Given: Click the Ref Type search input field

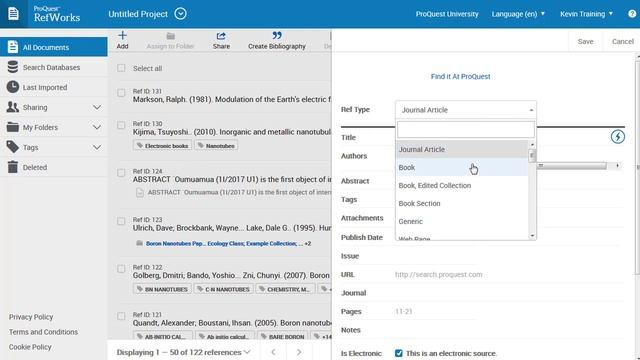Looking at the screenshot, I should coord(466,130).
